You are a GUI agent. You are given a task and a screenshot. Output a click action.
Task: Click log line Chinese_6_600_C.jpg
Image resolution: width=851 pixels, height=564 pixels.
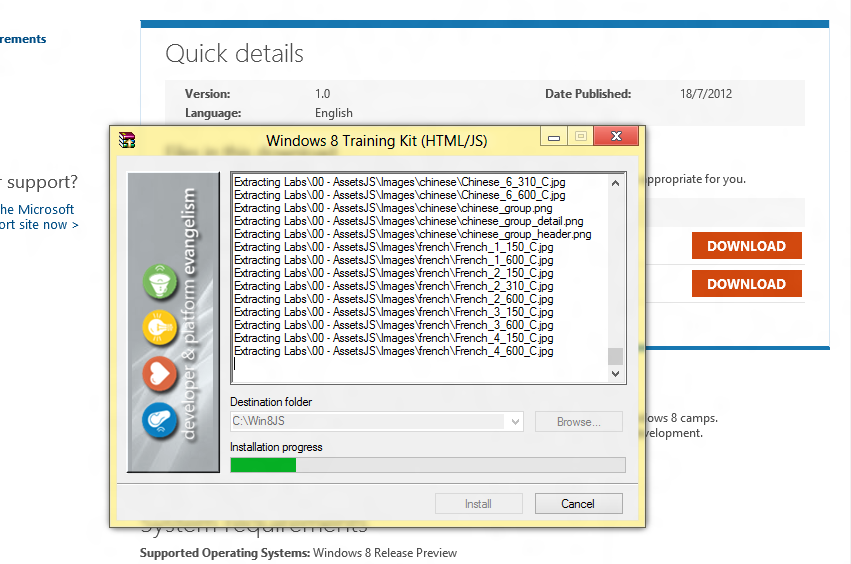[x=399, y=195]
